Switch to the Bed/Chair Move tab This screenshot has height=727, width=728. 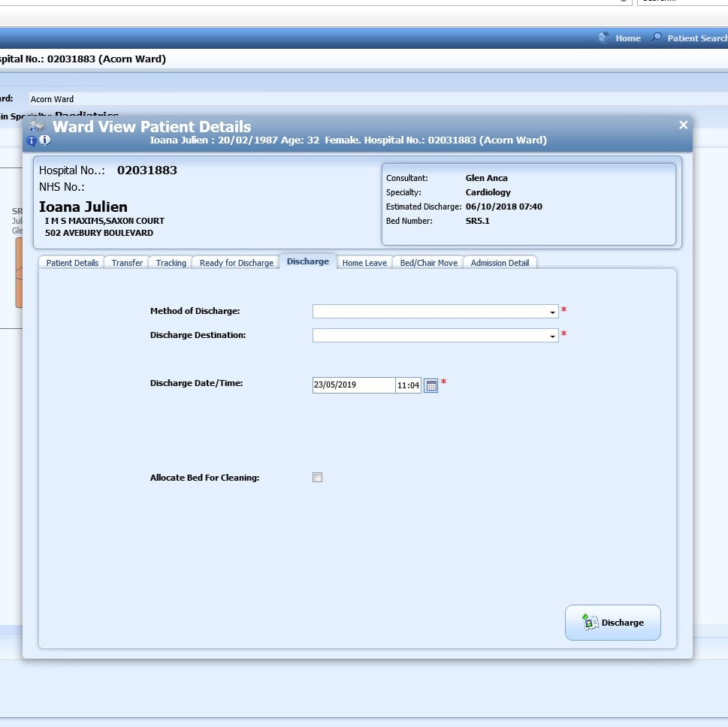(x=428, y=263)
